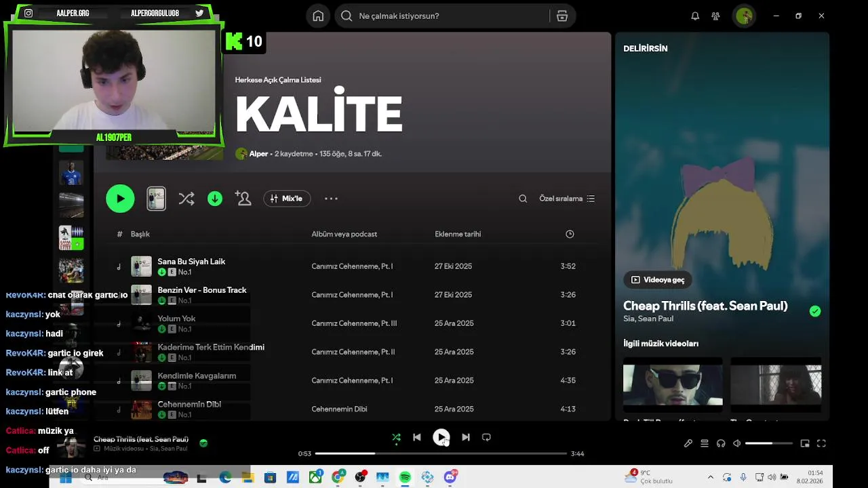Open the 'Cehennemin Dibi' album link
Viewport: 868px width, 488px height.
pos(339,409)
